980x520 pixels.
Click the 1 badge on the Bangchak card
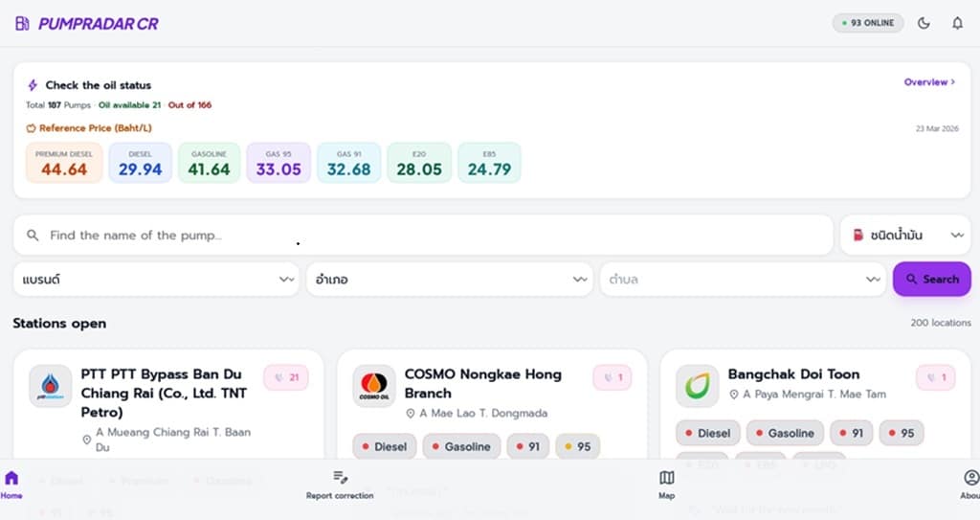936,377
